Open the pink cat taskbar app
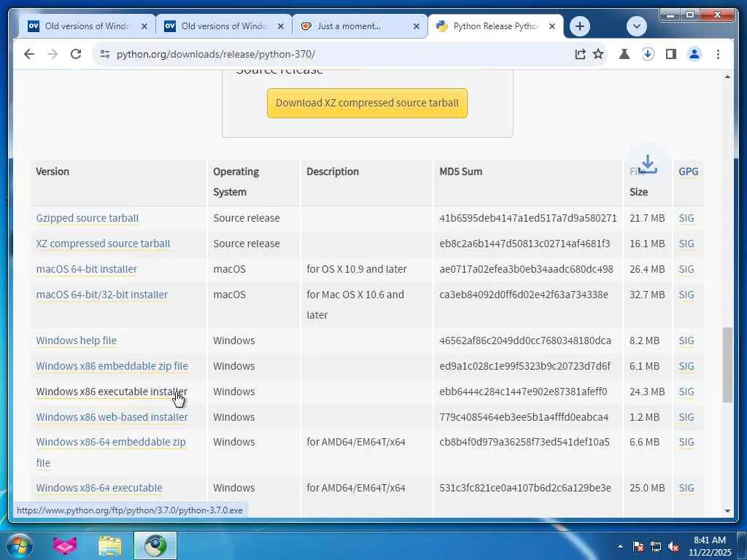The image size is (747, 560). (x=64, y=545)
